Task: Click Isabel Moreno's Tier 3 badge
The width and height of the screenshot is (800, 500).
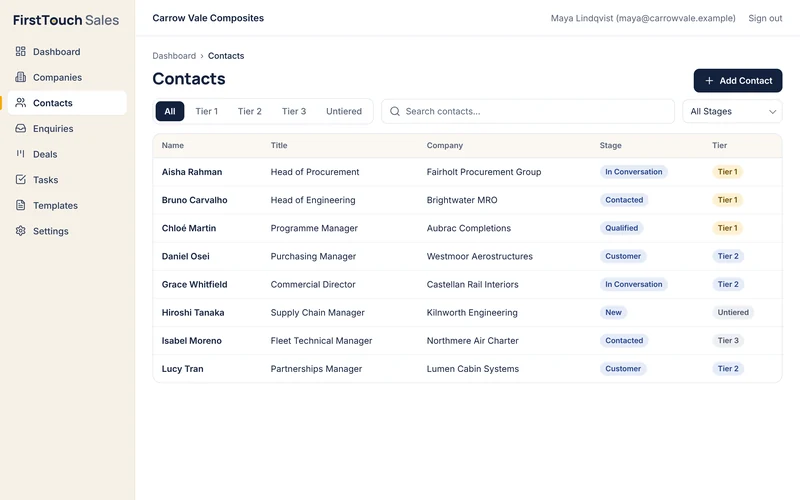Action: tap(728, 340)
